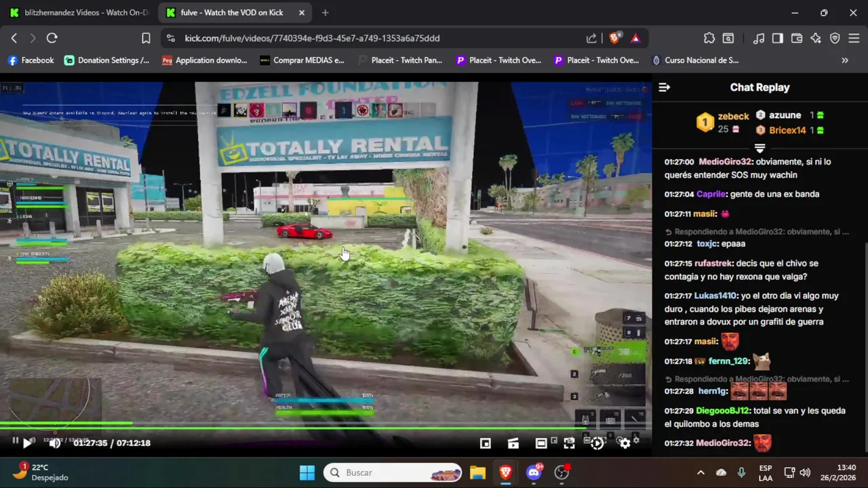Open Windows Start menu

point(307,472)
